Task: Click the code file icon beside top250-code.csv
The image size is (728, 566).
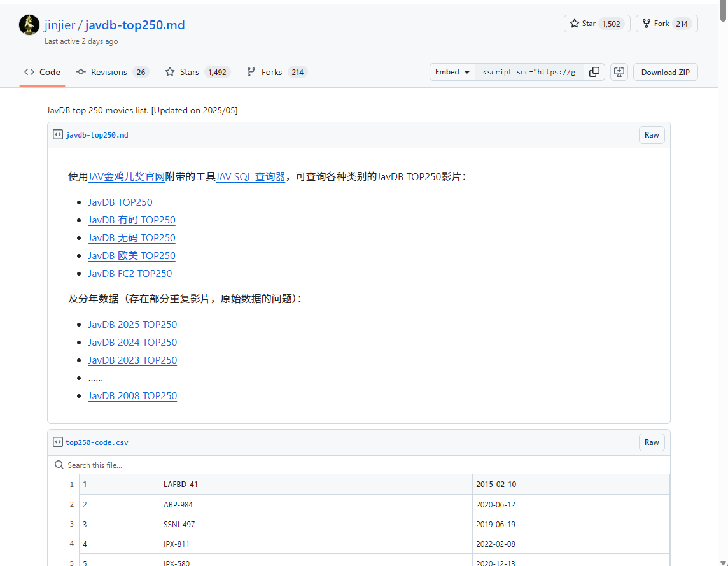Action: [57, 442]
